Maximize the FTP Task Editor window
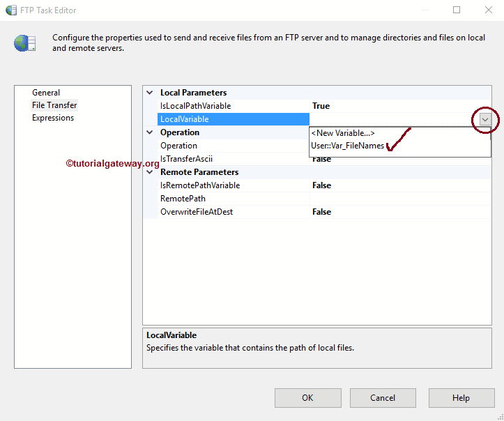This screenshot has width=504, height=421. pyautogui.click(x=457, y=10)
